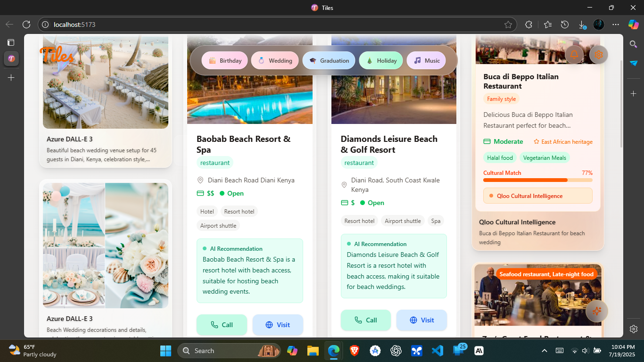Open the browser three-dots menu
Image resolution: width=644 pixels, height=362 pixels.
coord(616,25)
